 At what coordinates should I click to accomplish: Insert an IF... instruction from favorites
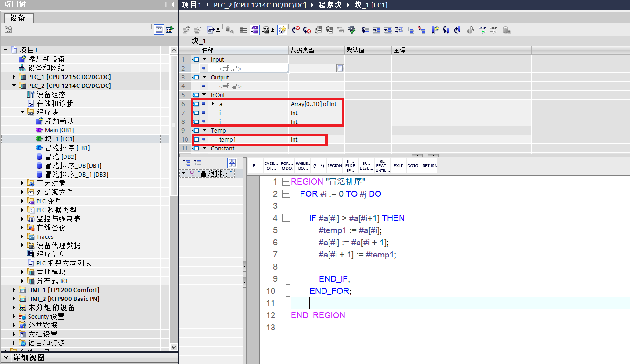pos(255,166)
